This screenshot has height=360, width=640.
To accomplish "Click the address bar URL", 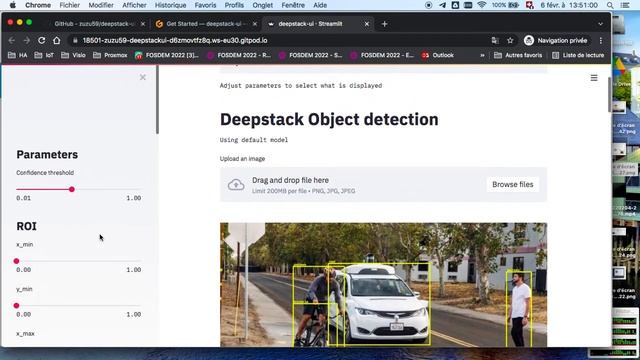I will 175,40.
